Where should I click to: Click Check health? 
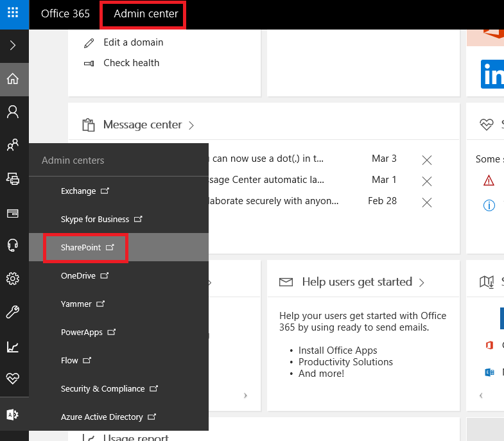[x=131, y=63]
